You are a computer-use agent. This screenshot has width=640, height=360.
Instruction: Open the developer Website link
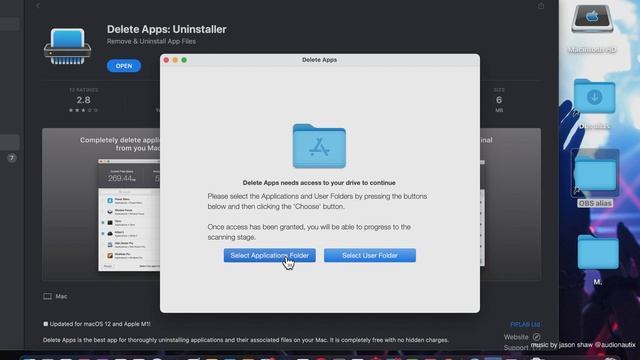522,337
